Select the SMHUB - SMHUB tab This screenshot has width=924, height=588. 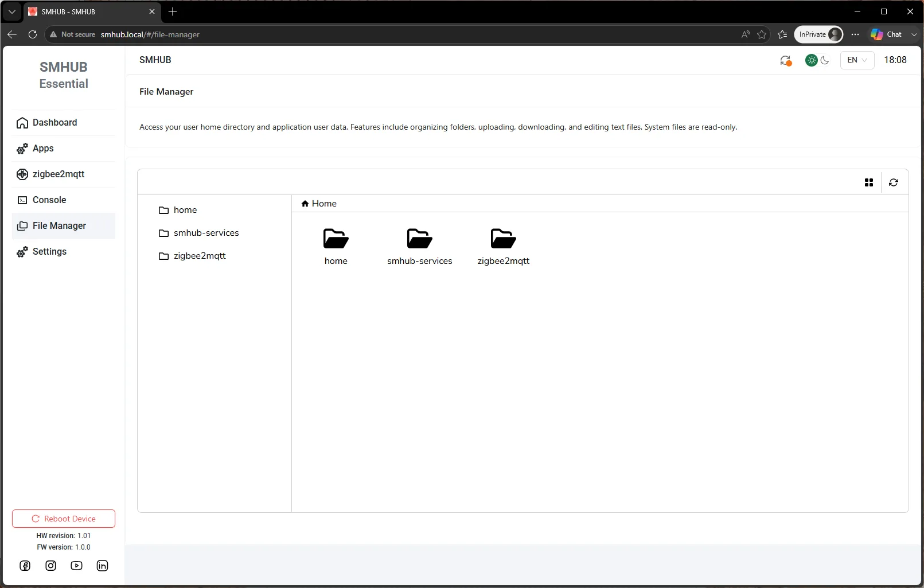[92, 11]
